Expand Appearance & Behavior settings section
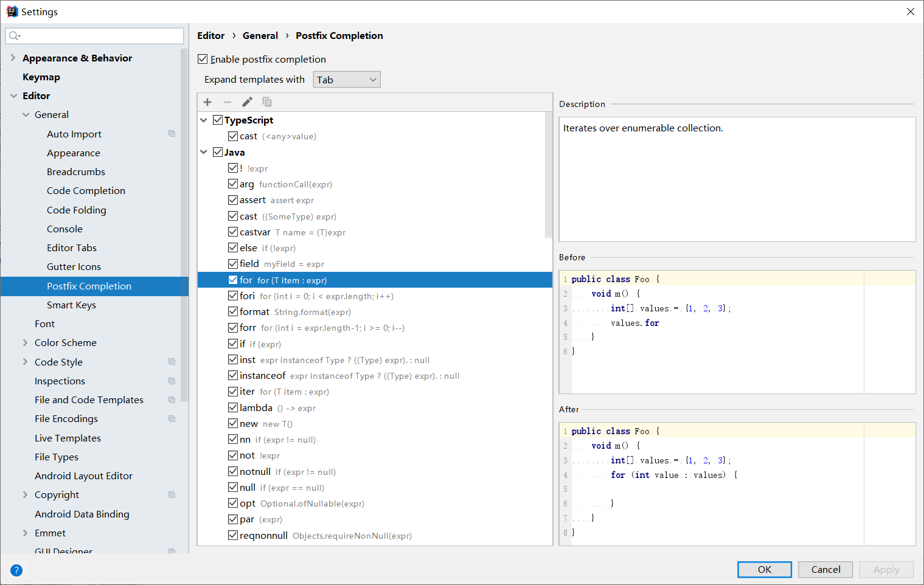The height and width of the screenshot is (585, 924). coord(13,58)
